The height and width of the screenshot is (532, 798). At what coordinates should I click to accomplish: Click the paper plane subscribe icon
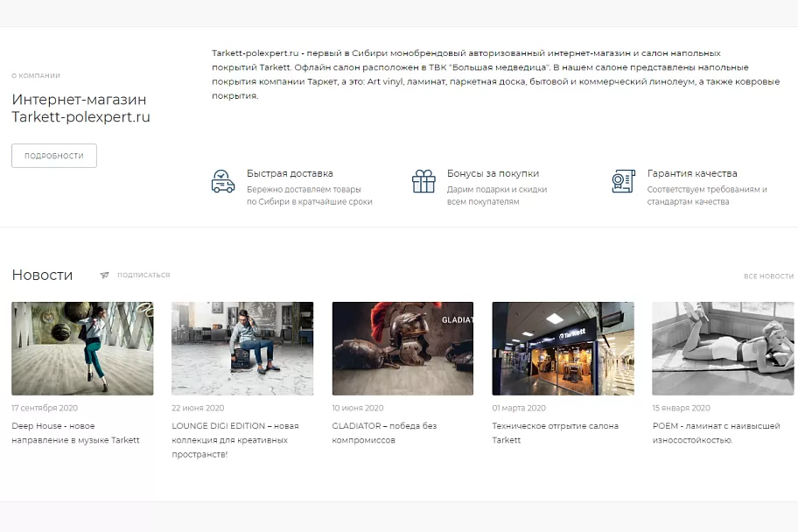(104, 275)
